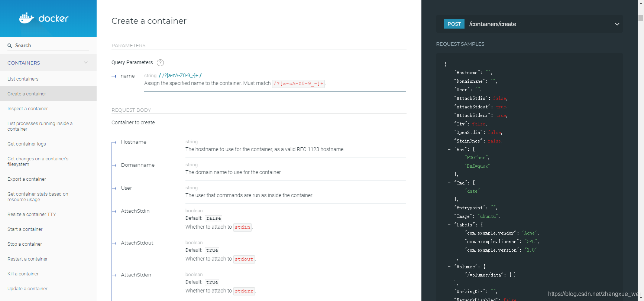Click the Domainname field label
The width and height of the screenshot is (644, 301).
(x=137, y=165)
